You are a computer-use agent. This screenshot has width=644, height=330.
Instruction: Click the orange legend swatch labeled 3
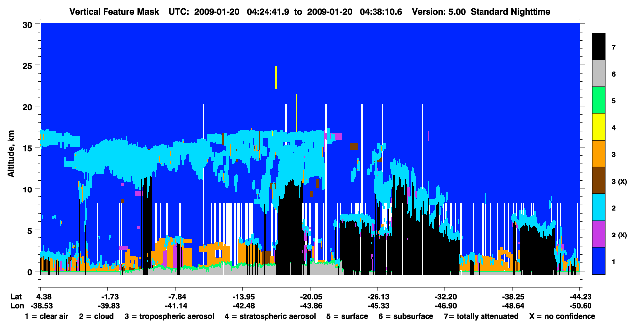[599, 154]
